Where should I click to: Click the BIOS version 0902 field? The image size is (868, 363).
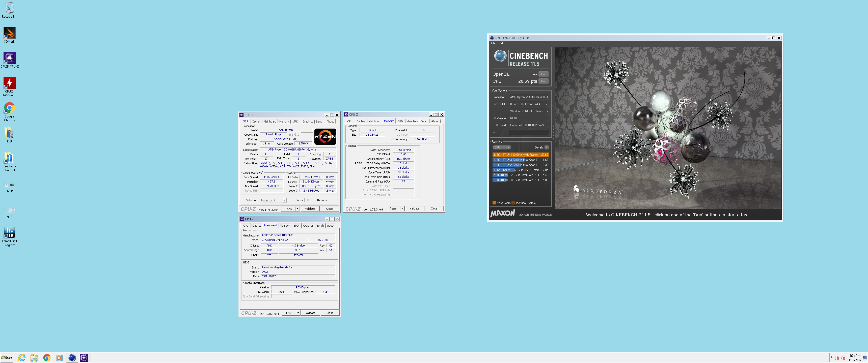[298, 272]
